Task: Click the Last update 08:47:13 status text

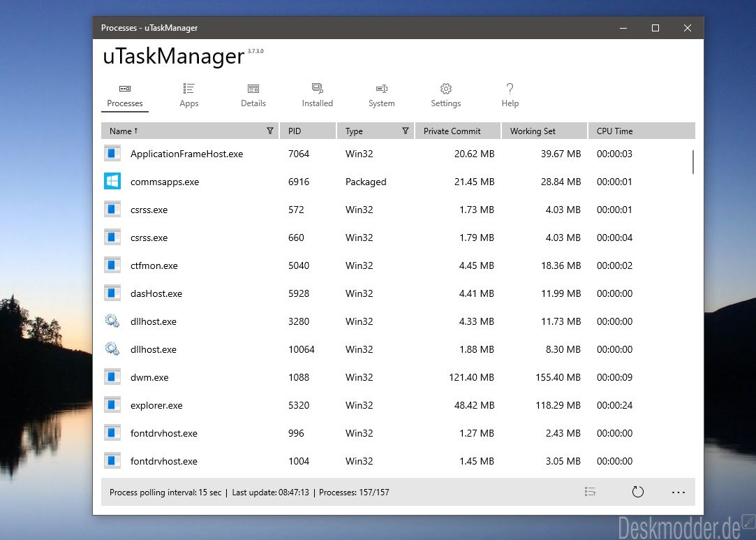Action: coord(270,492)
